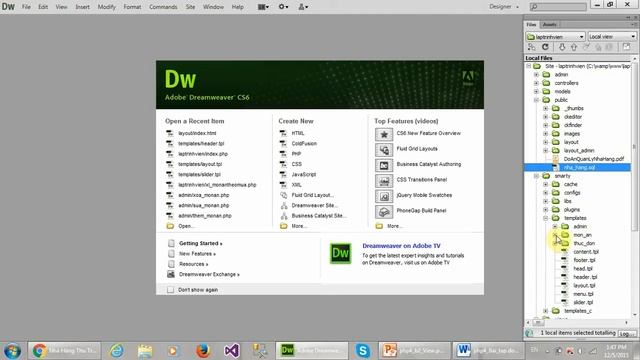Screen dimensions: 640x360
Task: Open recent item admin/xoa_monan.php
Action: tap(204, 195)
